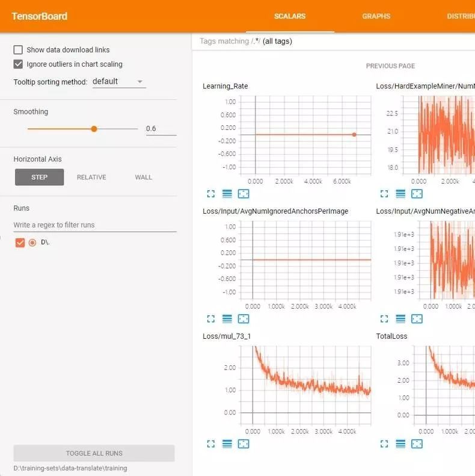Select the D\. run radio button
Image resolution: width=475 pixels, height=476 pixels.
click(32, 243)
